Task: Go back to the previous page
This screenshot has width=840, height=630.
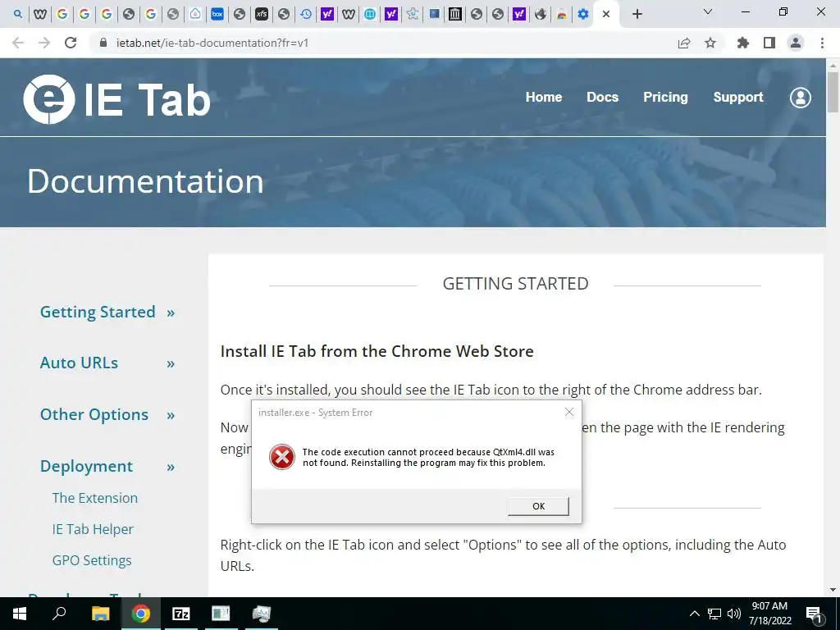Action: pyautogui.click(x=18, y=43)
